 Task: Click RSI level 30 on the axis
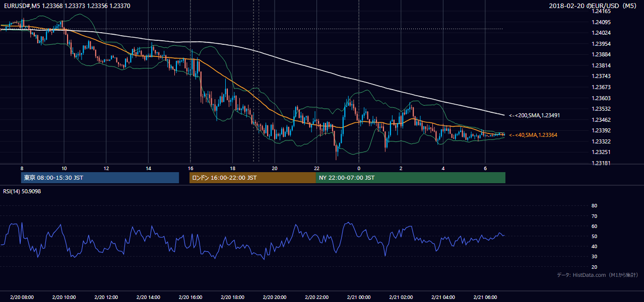tap(594, 257)
